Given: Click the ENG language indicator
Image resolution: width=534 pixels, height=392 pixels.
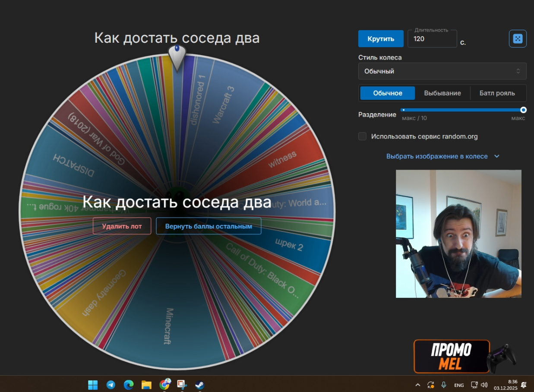Looking at the screenshot, I should (x=459, y=385).
